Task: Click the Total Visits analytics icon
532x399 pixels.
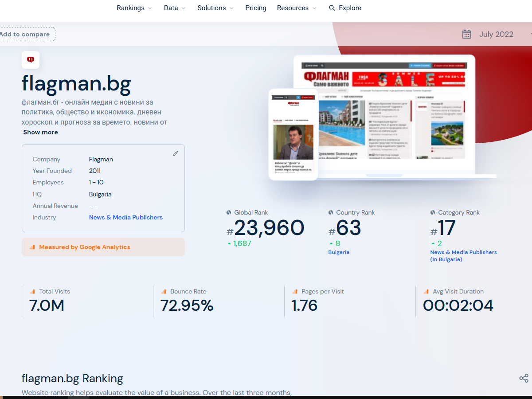Action: [x=32, y=291]
